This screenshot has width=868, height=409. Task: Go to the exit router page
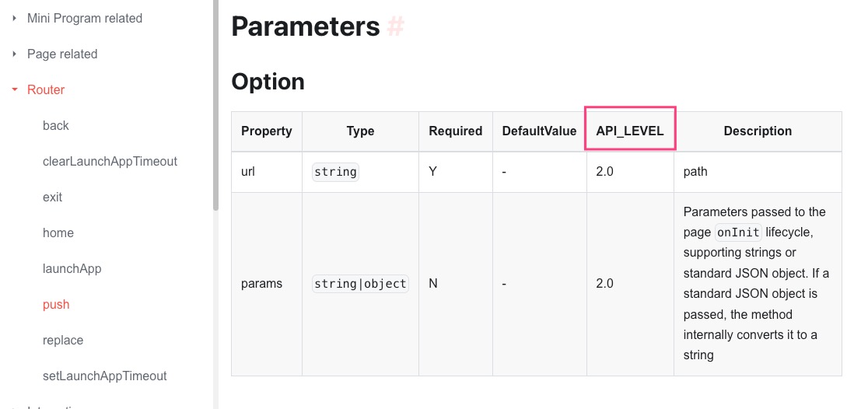pyautogui.click(x=52, y=197)
